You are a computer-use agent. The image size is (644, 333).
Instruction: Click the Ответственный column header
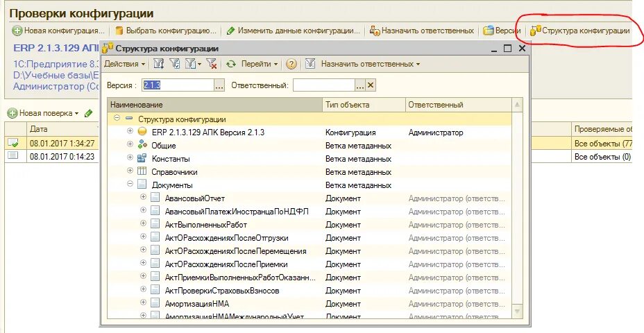click(x=458, y=105)
